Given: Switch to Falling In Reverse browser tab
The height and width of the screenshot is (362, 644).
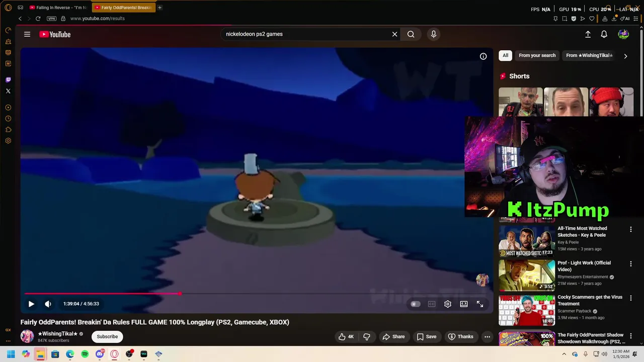Looking at the screenshot, I should coord(58,8).
